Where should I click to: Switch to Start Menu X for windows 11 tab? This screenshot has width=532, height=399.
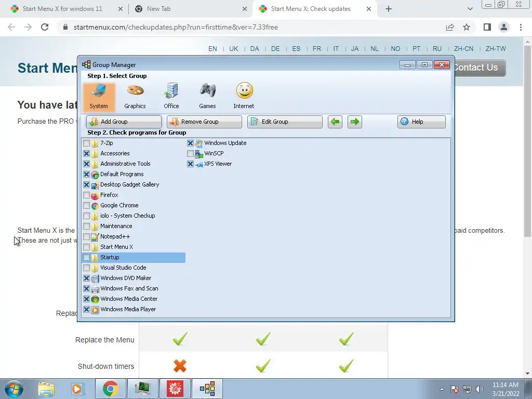pyautogui.click(x=62, y=9)
